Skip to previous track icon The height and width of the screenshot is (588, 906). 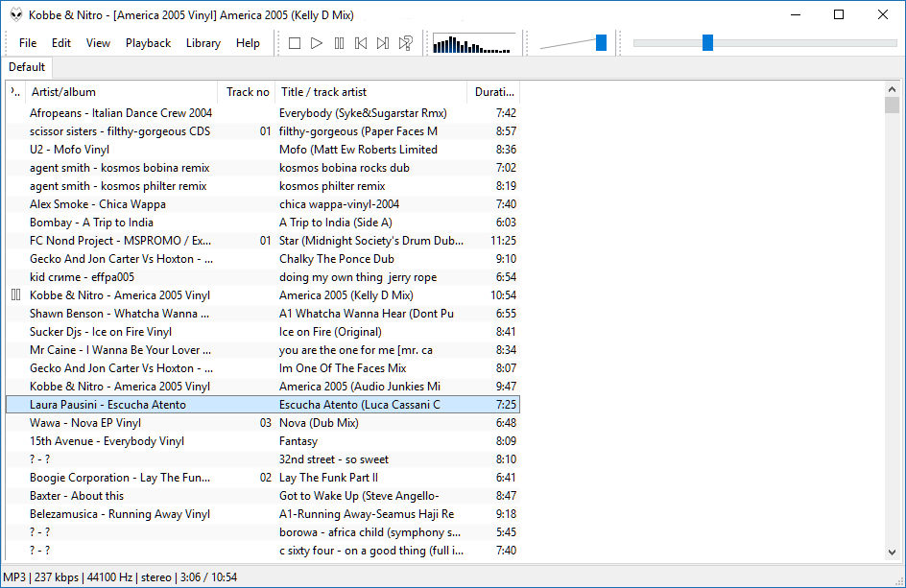361,43
